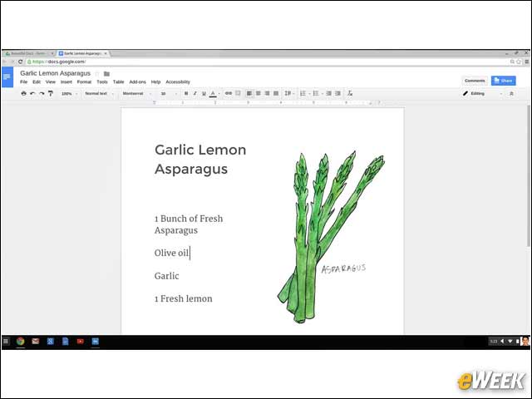Bookmark this page with the star icon
Image resolution: width=532 pixels, height=399 pixels.
519,62
